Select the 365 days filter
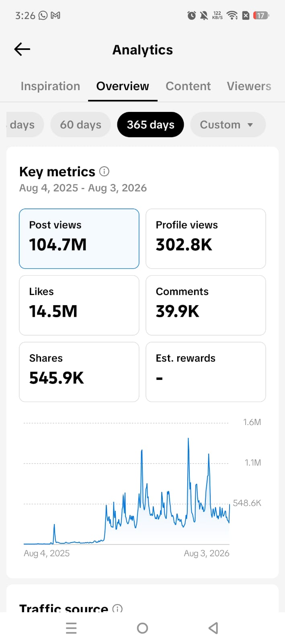 pyautogui.click(x=151, y=125)
